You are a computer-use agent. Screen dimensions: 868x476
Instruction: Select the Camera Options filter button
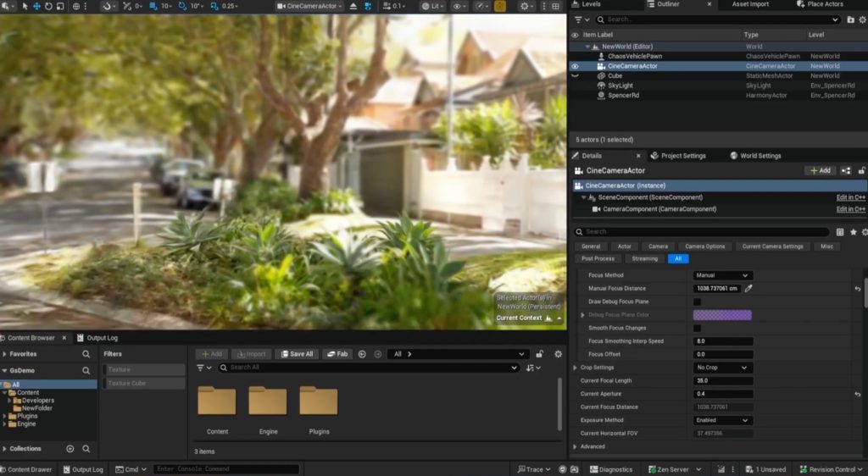click(704, 246)
